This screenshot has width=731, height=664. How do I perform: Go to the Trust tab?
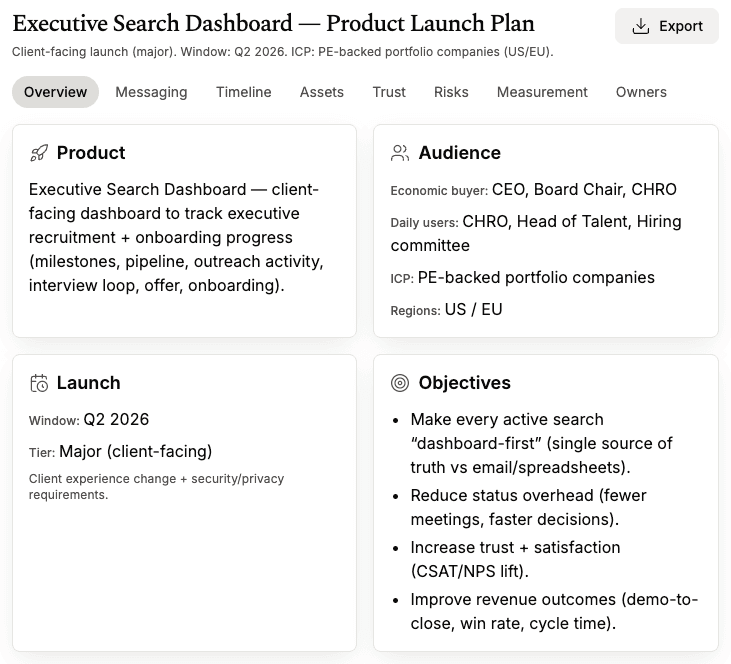pos(389,92)
